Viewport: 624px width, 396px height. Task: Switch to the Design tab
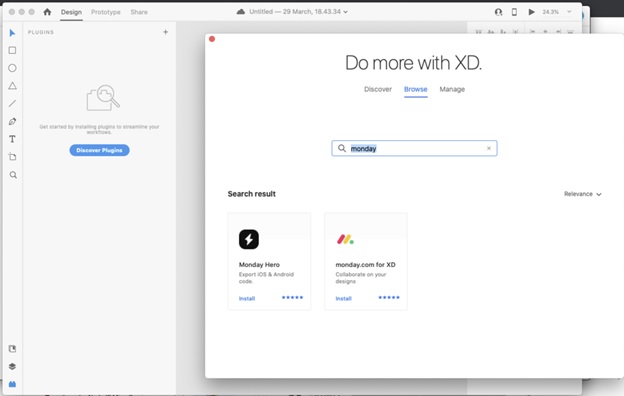click(71, 12)
